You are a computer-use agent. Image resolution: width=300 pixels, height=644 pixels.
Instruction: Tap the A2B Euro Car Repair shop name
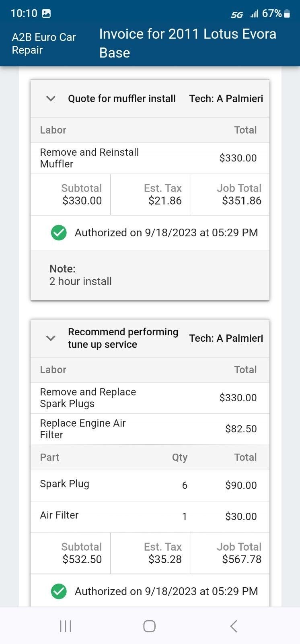(x=44, y=43)
